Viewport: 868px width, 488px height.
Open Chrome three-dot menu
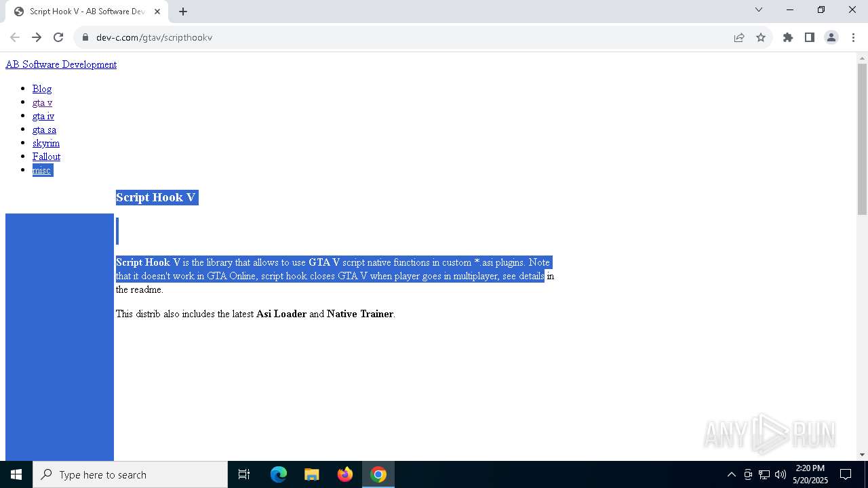[x=853, y=37]
